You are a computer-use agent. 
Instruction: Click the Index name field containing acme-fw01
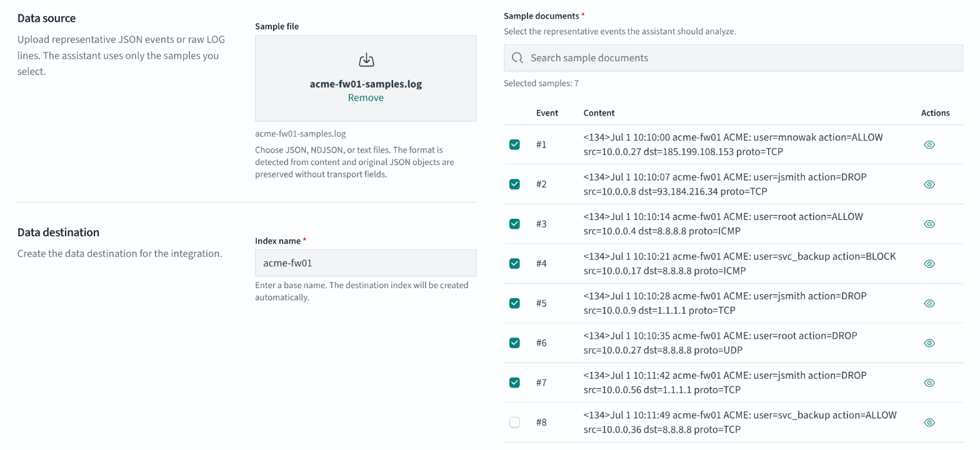(366, 263)
